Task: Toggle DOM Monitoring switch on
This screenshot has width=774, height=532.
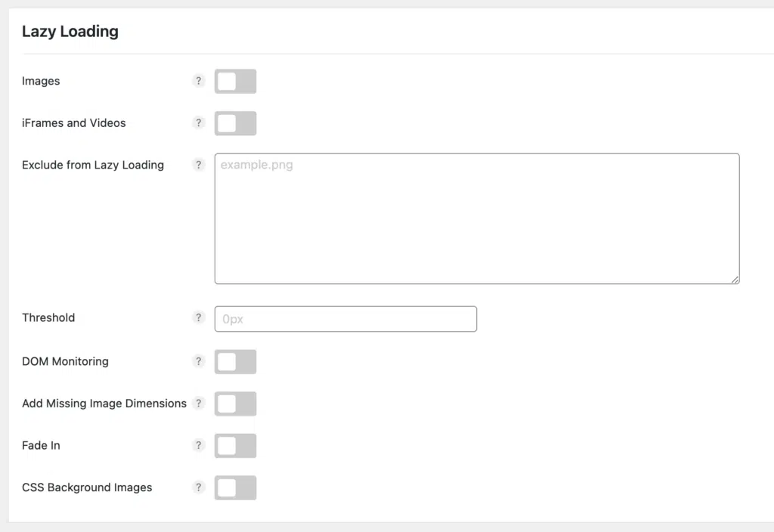Action: [236, 362]
